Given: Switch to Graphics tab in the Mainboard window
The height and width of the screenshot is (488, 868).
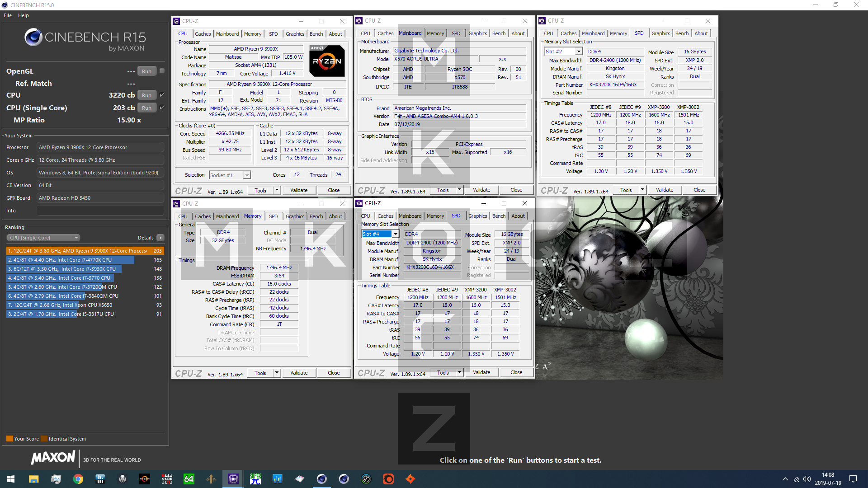Looking at the screenshot, I should click(x=478, y=33).
